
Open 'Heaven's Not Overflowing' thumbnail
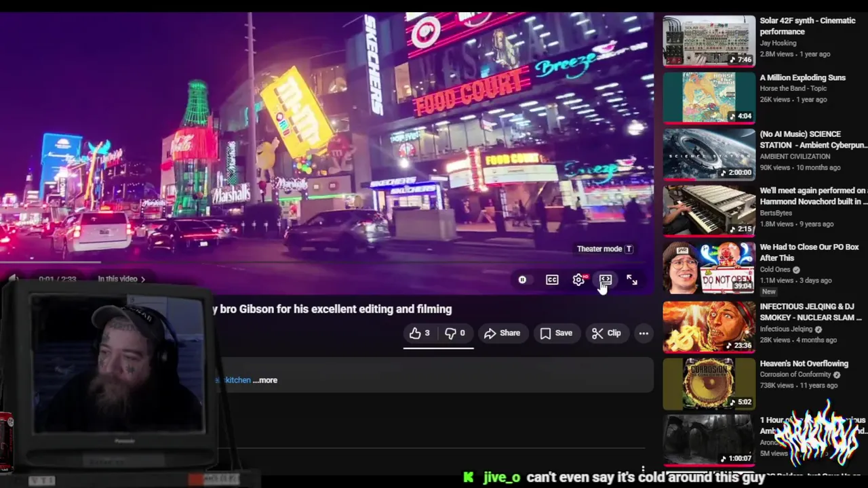[709, 384]
